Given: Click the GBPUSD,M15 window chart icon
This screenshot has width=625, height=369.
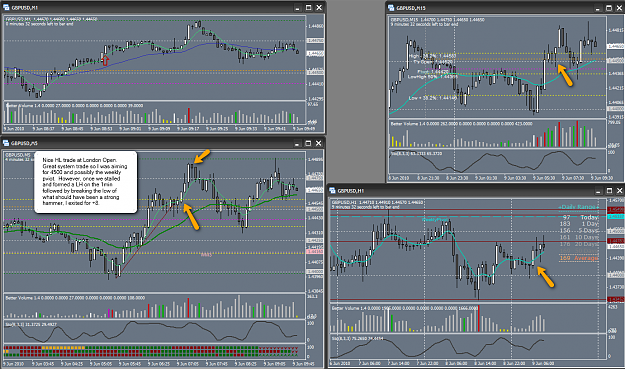Looking at the screenshot, I should pyautogui.click(x=391, y=8).
